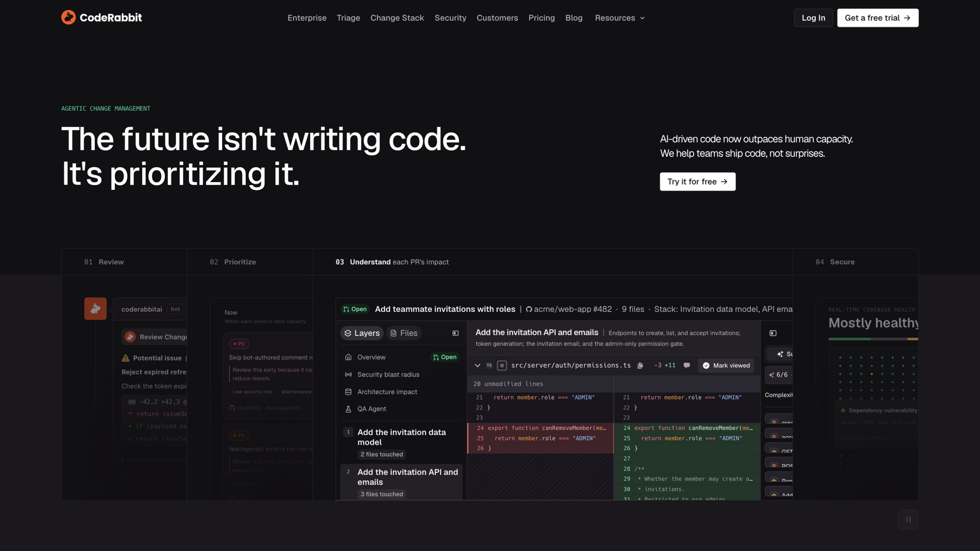
Task: Go to Change Stack page
Action: click(397, 18)
